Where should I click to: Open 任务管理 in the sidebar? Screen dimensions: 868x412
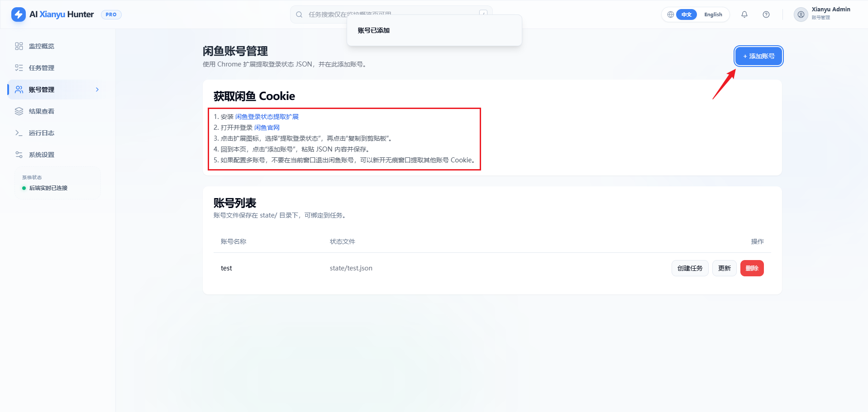(57, 68)
